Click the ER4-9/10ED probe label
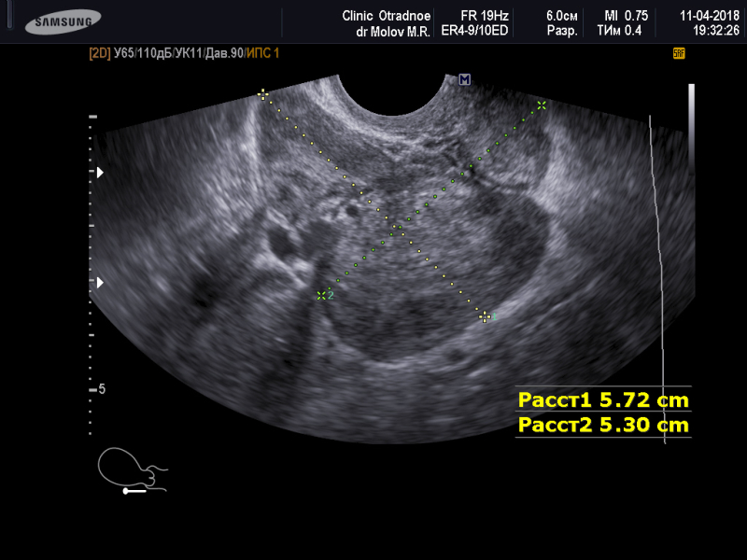747x560 pixels. 474,31
